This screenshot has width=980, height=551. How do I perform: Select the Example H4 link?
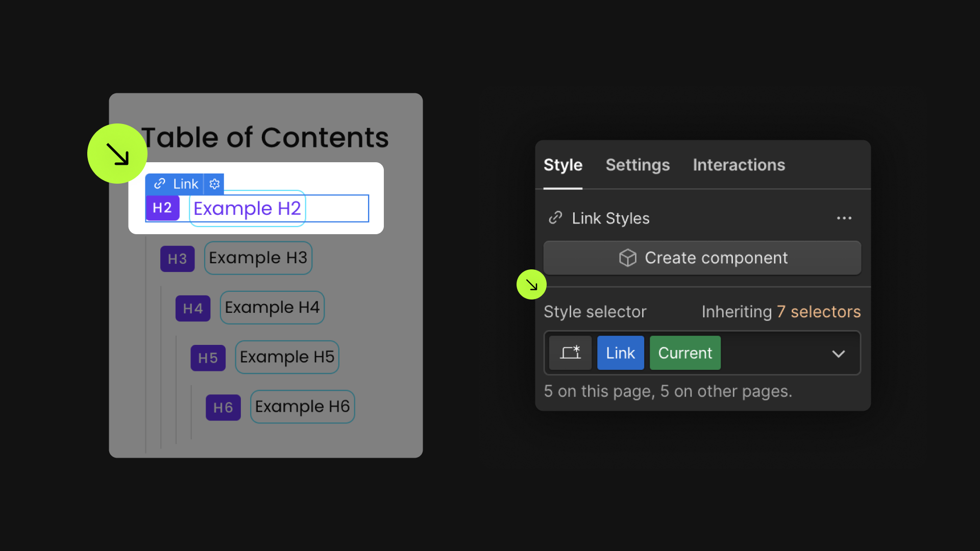click(x=272, y=308)
